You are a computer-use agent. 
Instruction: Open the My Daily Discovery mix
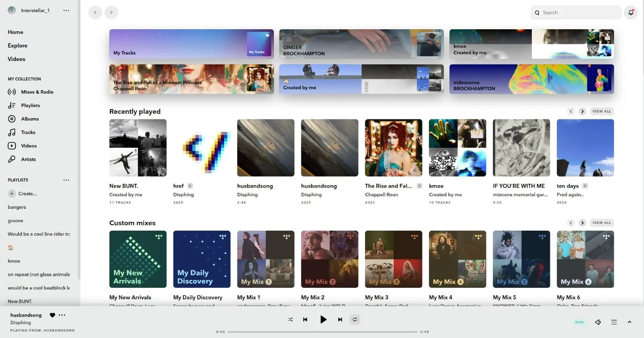(202, 259)
